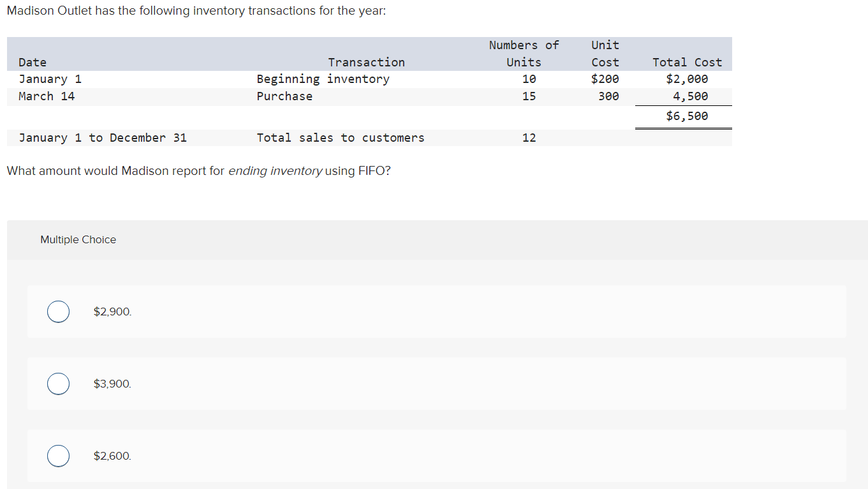
Task: Choose the $2,600 radio button
Action: coord(59,456)
